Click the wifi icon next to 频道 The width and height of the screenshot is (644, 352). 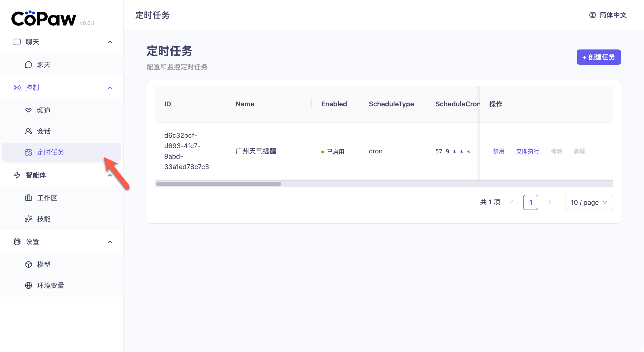pos(29,110)
